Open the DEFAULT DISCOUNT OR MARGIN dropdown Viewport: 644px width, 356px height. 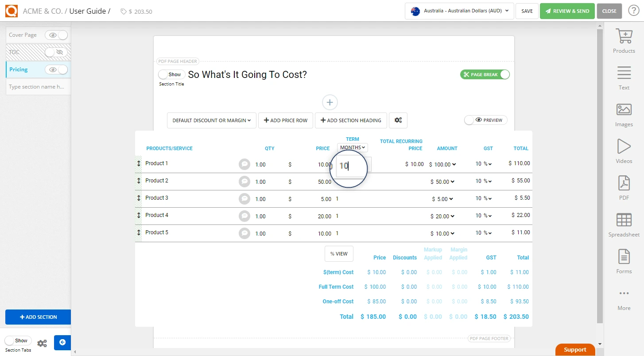[x=211, y=120]
